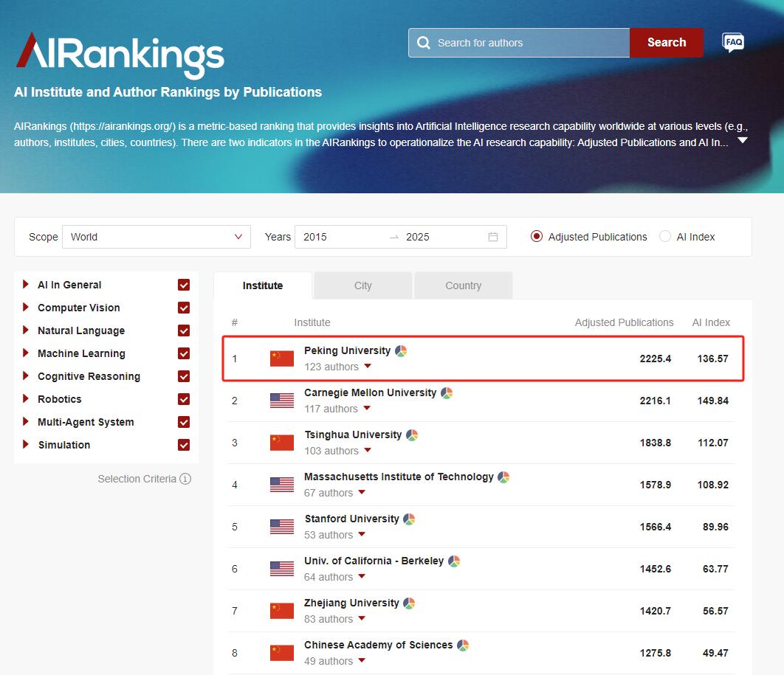Image resolution: width=784 pixels, height=675 pixels.
Task: Expand Peking University 123 authors list
Action: pyautogui.click(x=368, y=366)
